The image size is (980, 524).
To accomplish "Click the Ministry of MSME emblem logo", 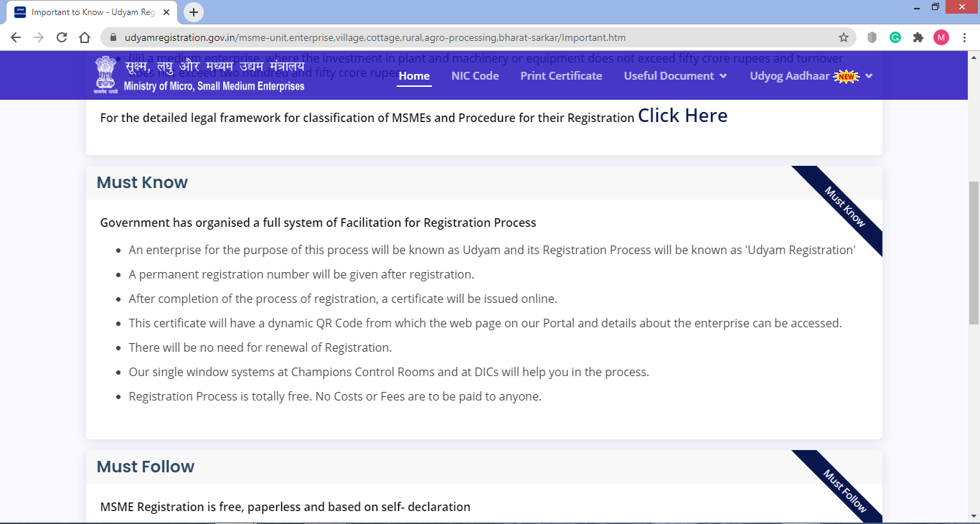I will point(105,72).
